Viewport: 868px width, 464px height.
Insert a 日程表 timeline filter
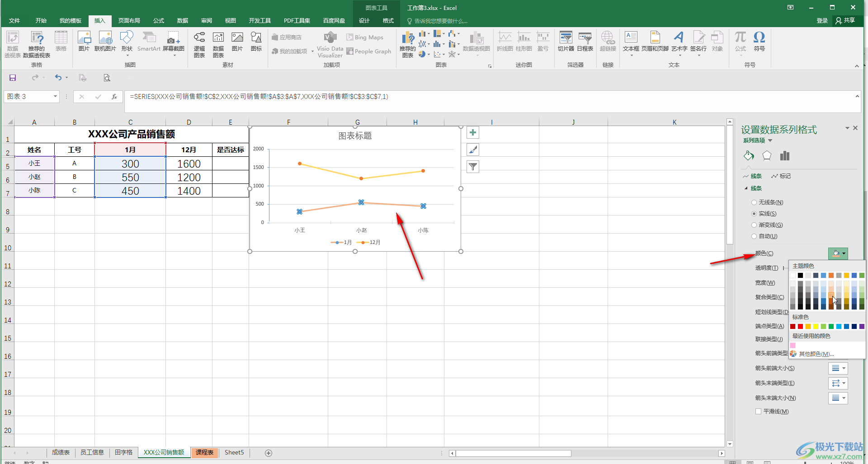[585, 41]
